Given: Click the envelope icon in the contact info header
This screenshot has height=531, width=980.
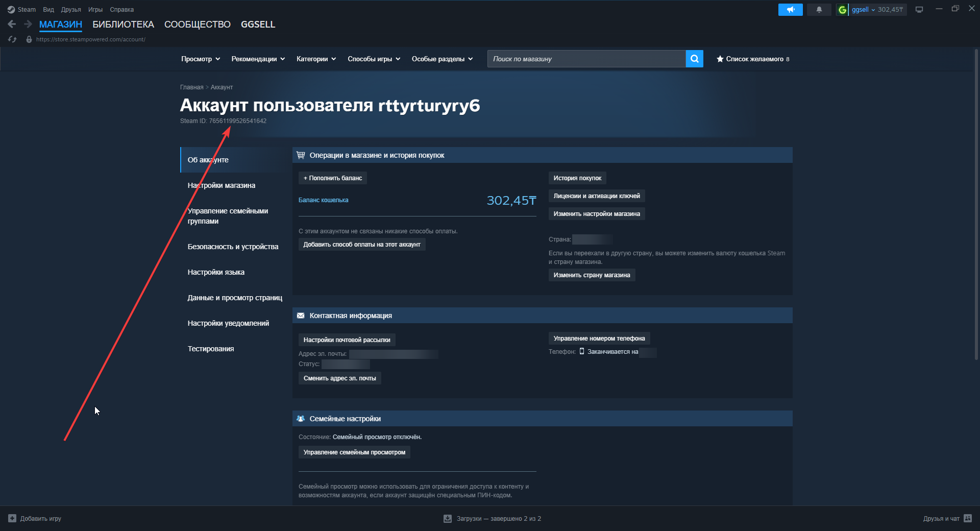Looking at the screenshot, I should coord(301,316).
